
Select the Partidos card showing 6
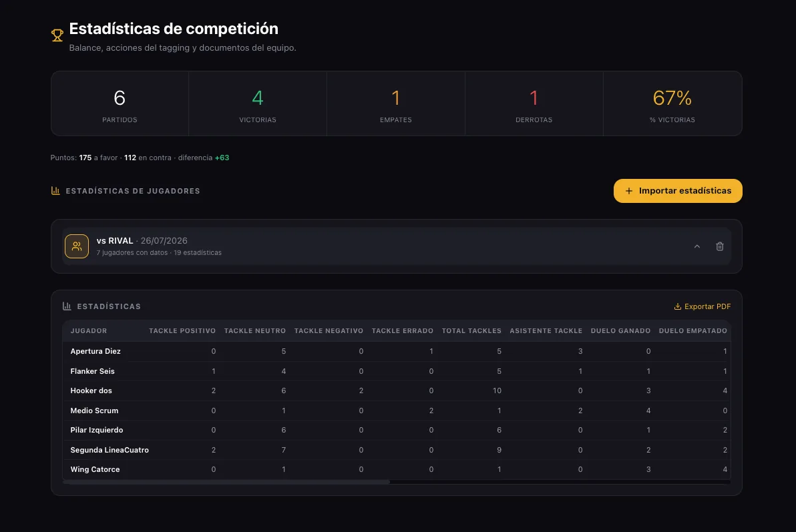(120, 103)
